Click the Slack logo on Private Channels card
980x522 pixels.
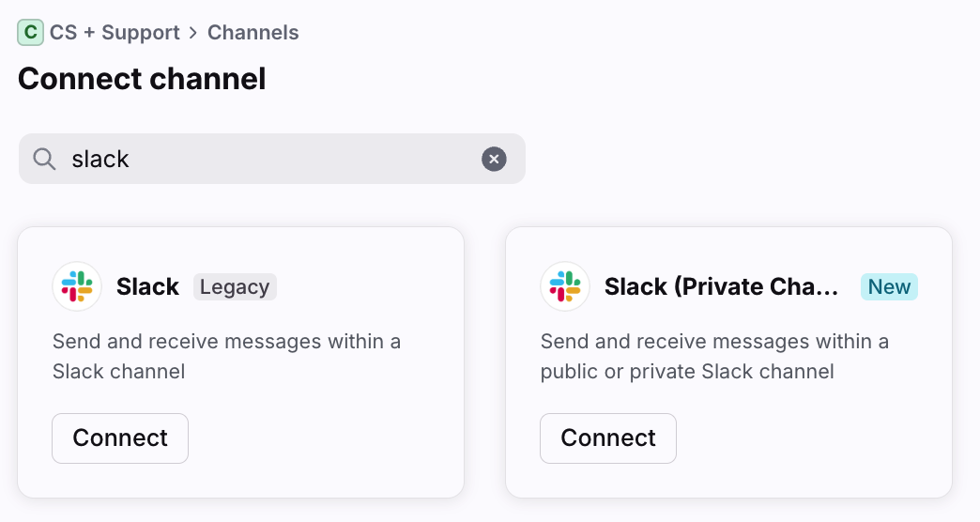pyautogui.click(x=565, y=286)
